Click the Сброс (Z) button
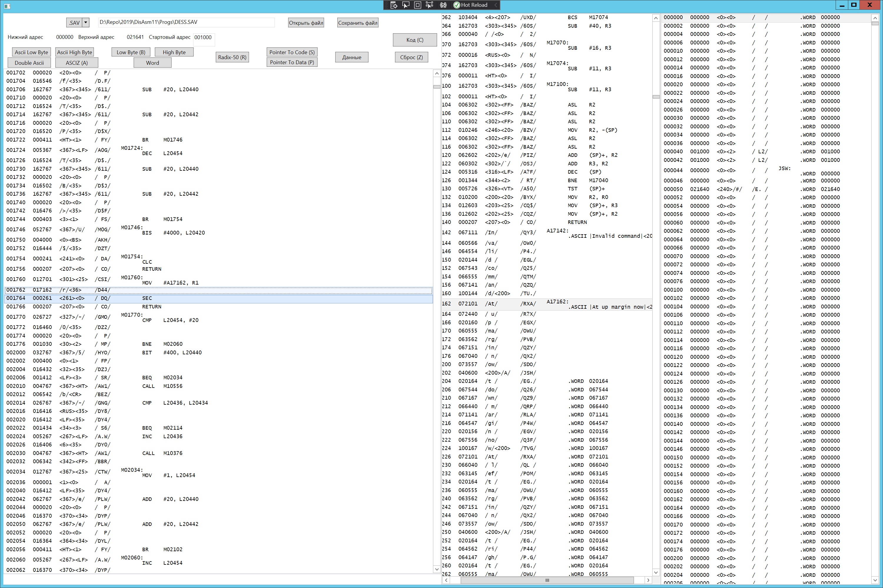This screenshot has height=588, width=883. (411, 57)
